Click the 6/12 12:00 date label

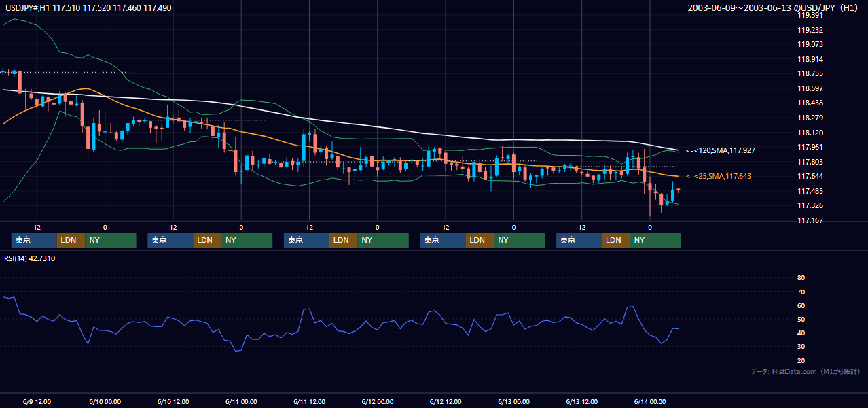[446, 401]
